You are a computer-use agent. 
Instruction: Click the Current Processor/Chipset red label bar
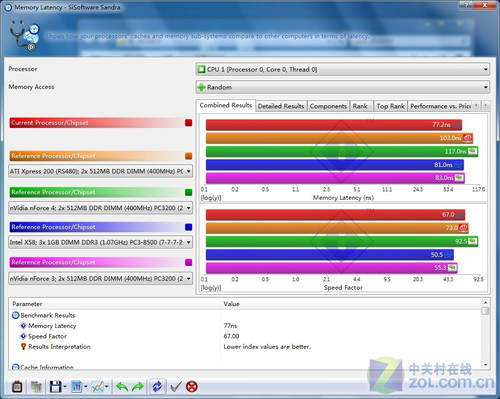pyautogui.click(x=96, y=123)
